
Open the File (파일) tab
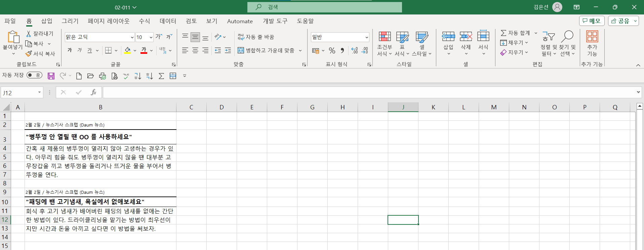(10, 21)
